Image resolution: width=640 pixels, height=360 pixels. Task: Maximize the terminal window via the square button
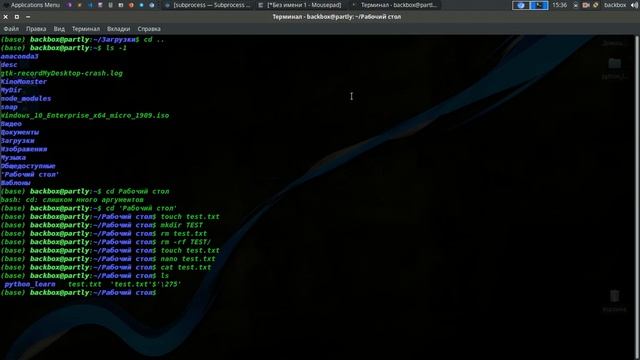click(x=17, y=17)
